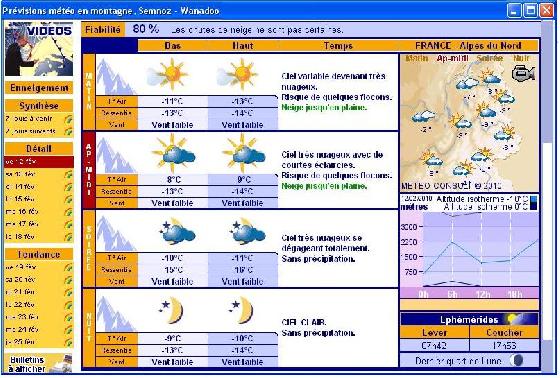The width and height of the screenshot is (560, 378).
Task: Click green icon beside 'lu 15 fév'
Action: pos(68,199)
